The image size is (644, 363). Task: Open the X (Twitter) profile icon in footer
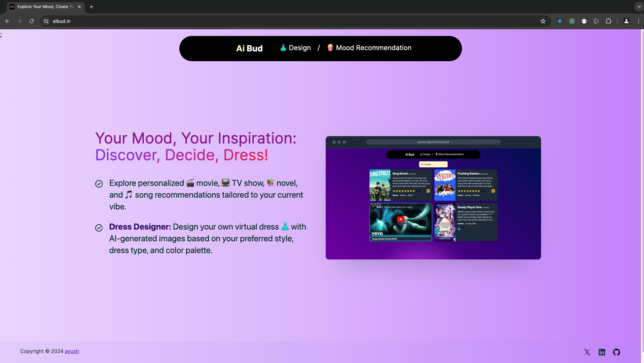(x=587, y=352)
